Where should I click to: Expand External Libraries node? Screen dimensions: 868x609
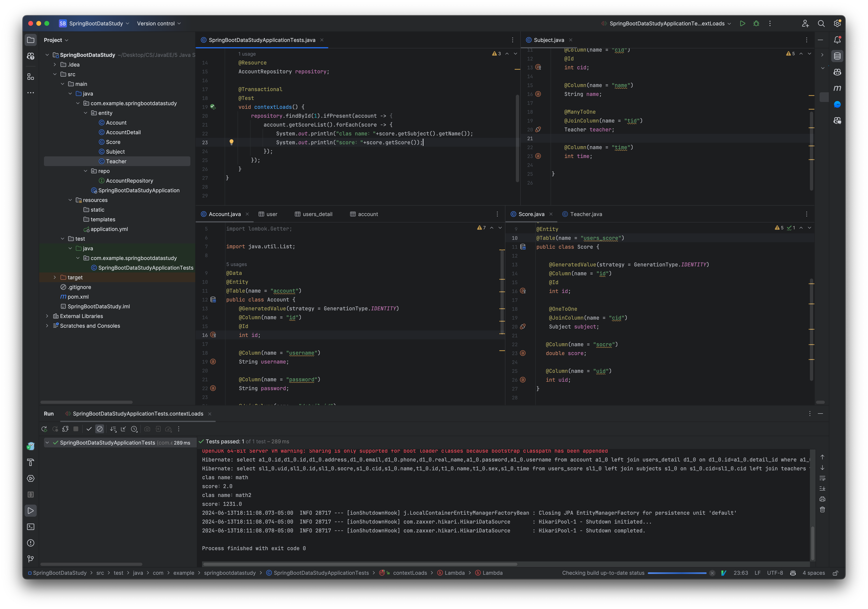pyautogui.click(x=47, y=316)
